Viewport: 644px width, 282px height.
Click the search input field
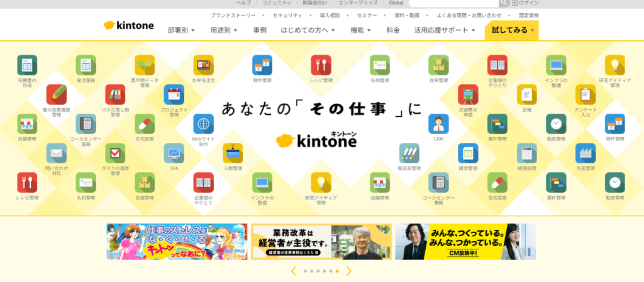tap(453, 3)
